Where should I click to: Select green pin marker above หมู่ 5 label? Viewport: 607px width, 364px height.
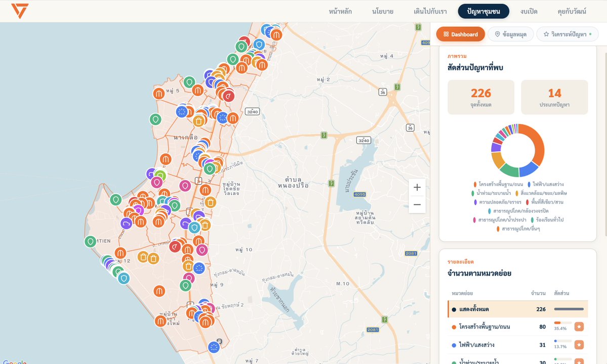189,82
